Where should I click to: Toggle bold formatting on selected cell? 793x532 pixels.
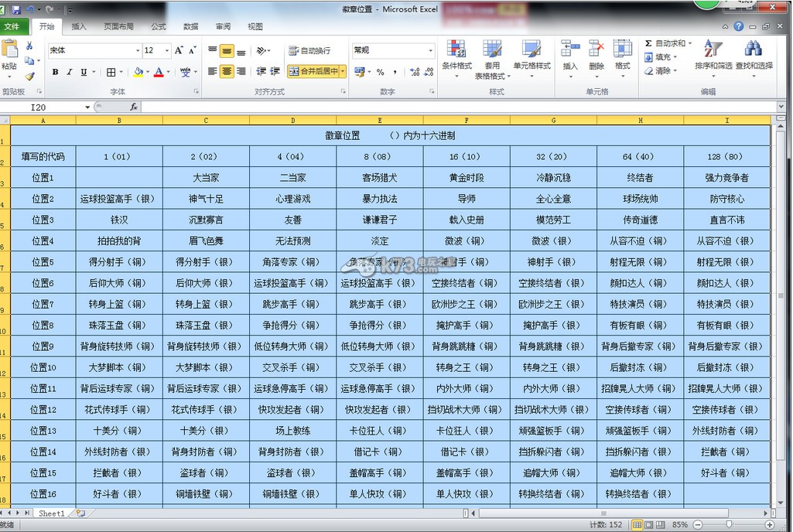(x=54, y=73)
